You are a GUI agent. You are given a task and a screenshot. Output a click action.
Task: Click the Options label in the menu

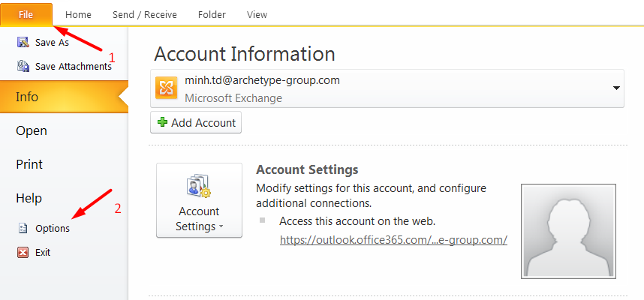[x=53, y=229]
